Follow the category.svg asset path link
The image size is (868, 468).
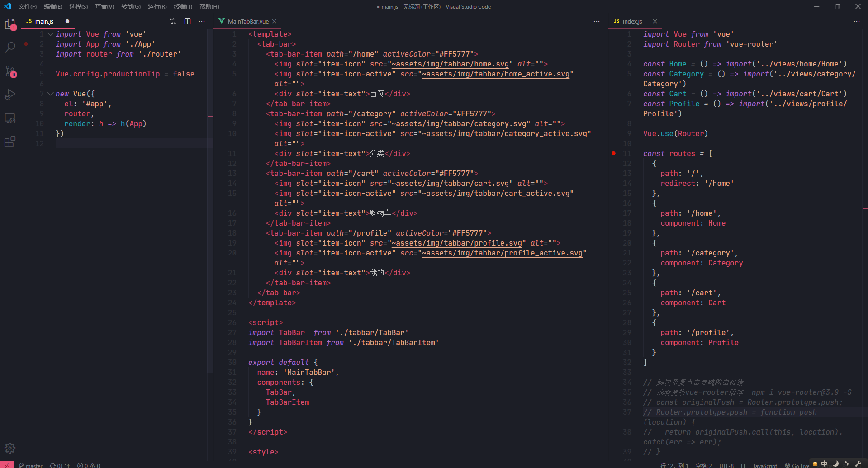pos(459,124)
